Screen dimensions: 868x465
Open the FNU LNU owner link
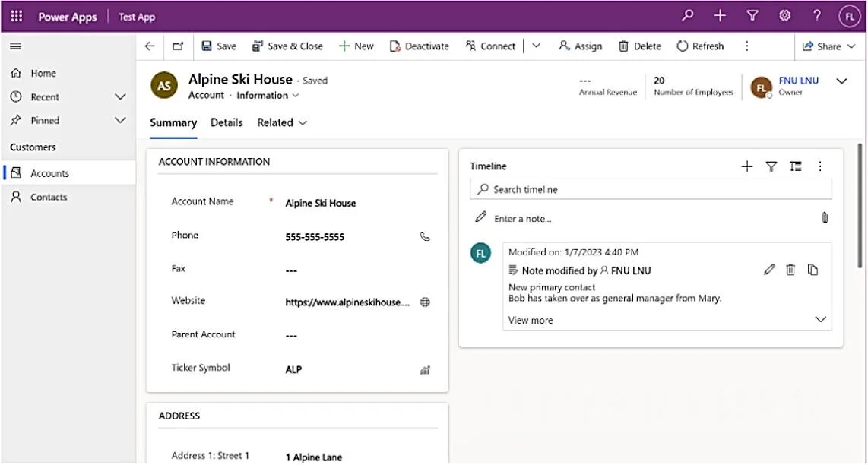coord(798,81)
